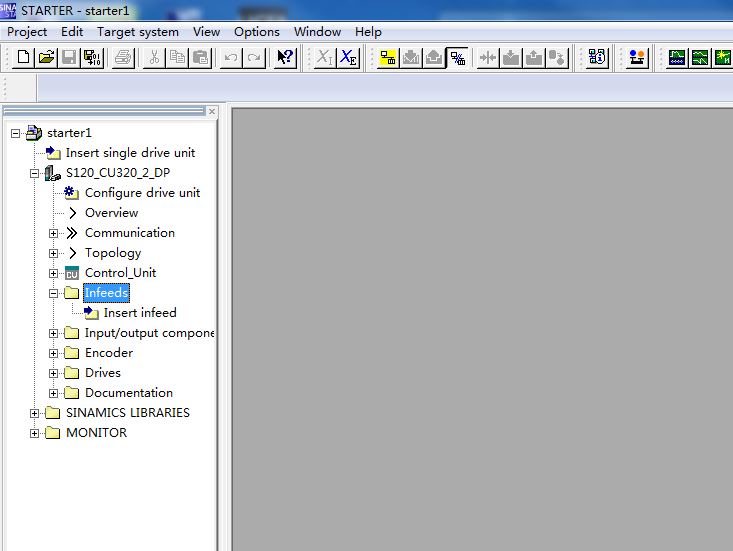Click the Download CPU to target device icon
733x551 pixels.
point(511,57)
